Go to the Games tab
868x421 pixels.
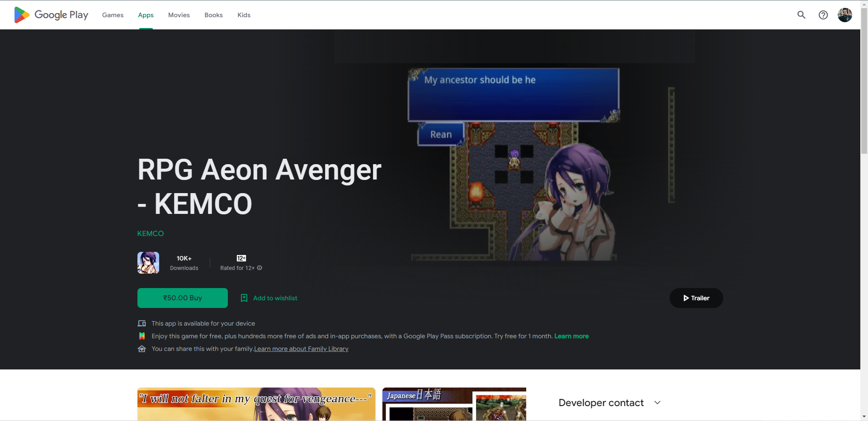113,15
